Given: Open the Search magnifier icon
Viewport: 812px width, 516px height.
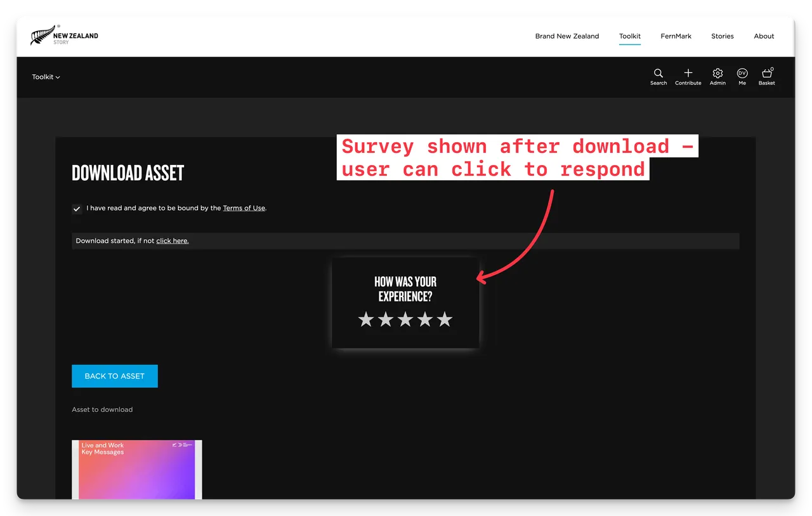Looking at the screenshot, I should (x=658, y=74).
